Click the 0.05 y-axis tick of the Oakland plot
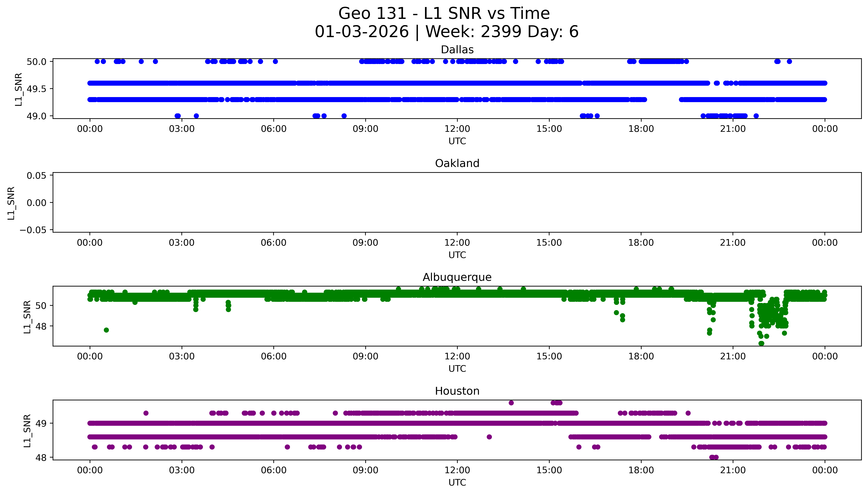The image size is (868, 494). coord(36,176)
